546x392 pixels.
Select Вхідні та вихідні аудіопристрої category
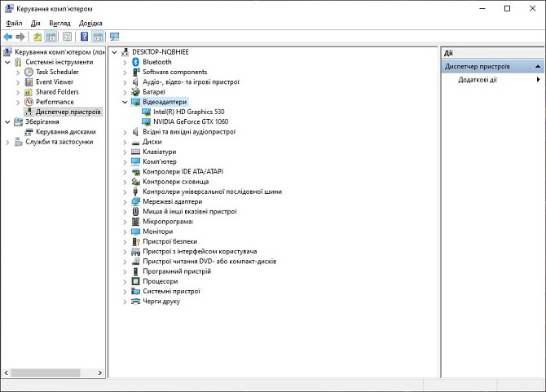[189, 132]
